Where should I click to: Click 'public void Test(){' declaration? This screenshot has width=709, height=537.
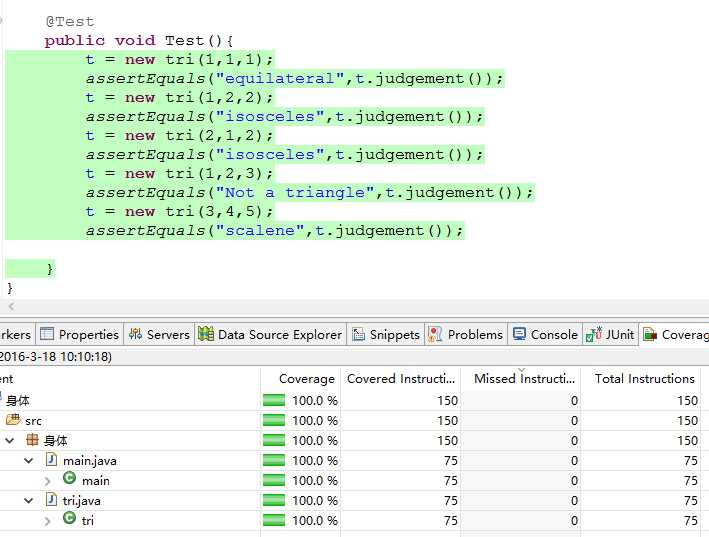point(139,41)
